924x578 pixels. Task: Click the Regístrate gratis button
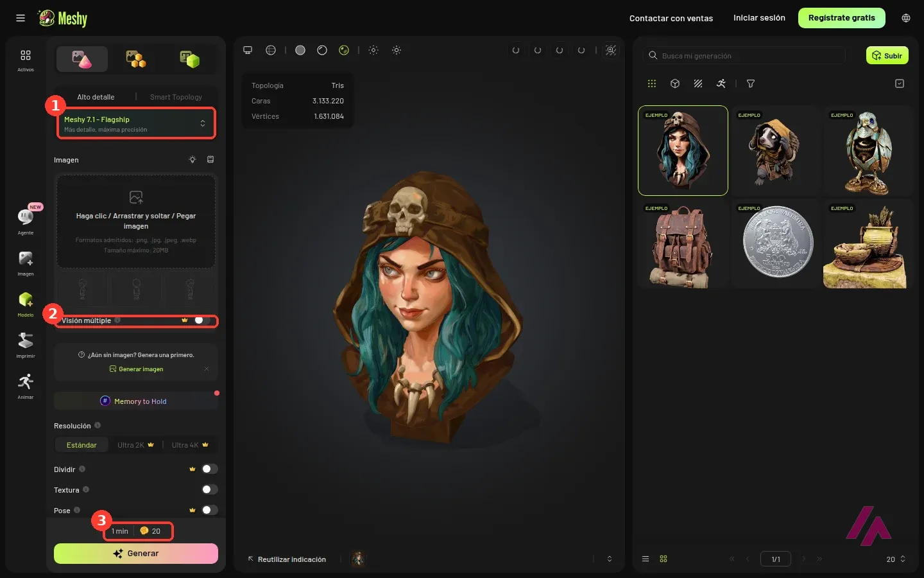pos(842,18)
